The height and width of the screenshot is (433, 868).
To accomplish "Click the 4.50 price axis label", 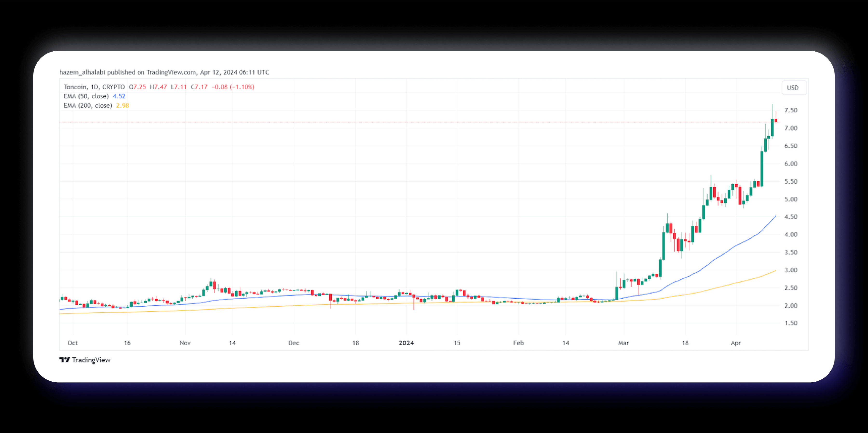I will point(791,217).
